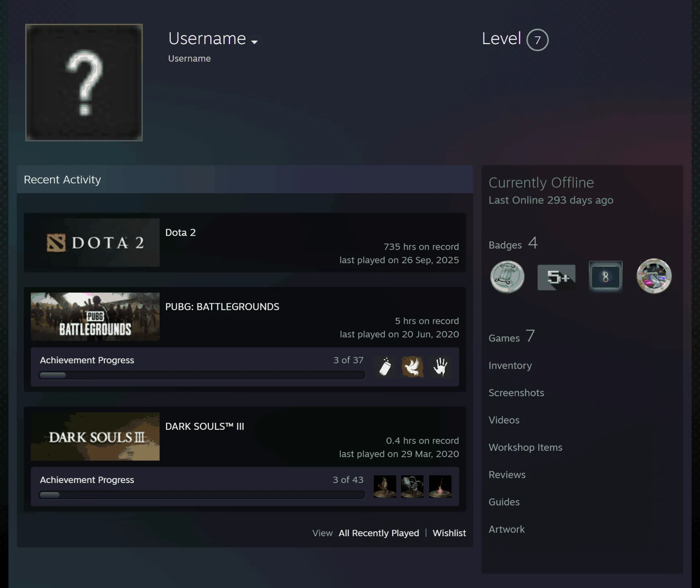Open the PUBG dove achievement icon
This screenshot has height=588, width=700.
coord(412,367)
